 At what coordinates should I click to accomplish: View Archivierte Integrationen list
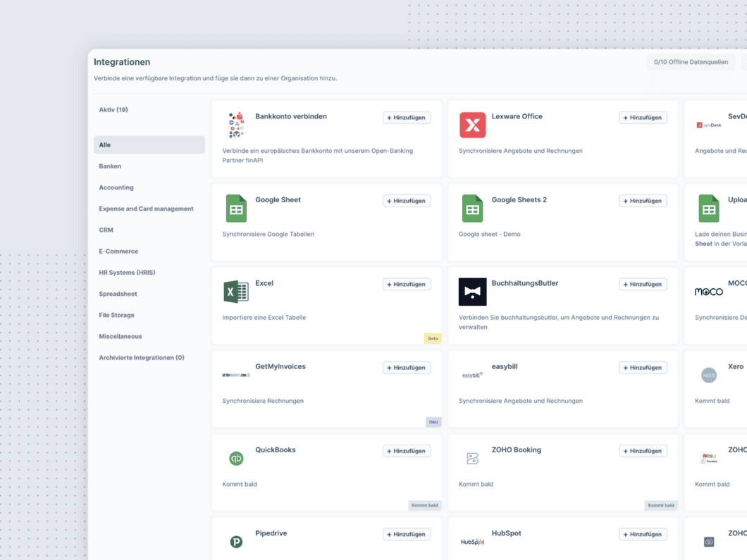141,358
